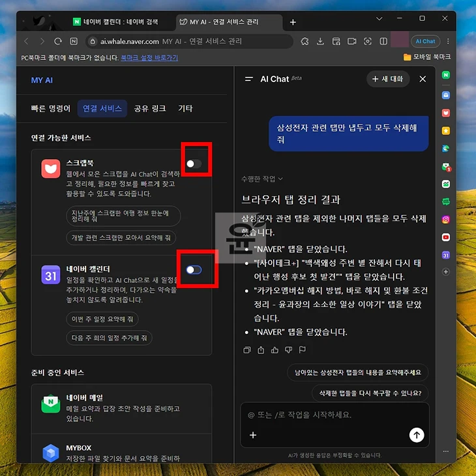Click the 네이버 캘린더 service icon

pos(51,275)
